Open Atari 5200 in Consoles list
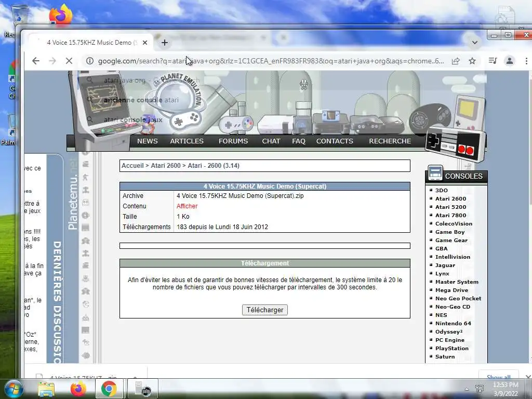Screen dimensions: 532x399 450,207
